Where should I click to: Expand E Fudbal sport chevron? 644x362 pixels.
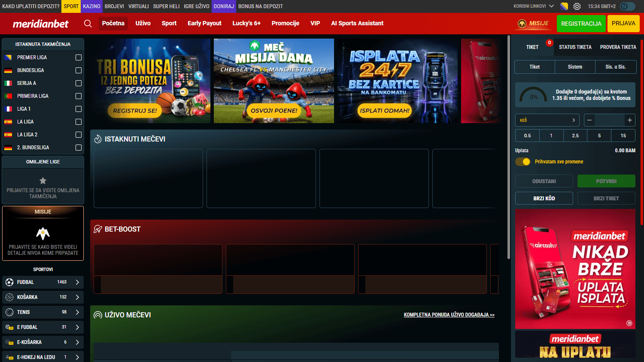point(77,327)
